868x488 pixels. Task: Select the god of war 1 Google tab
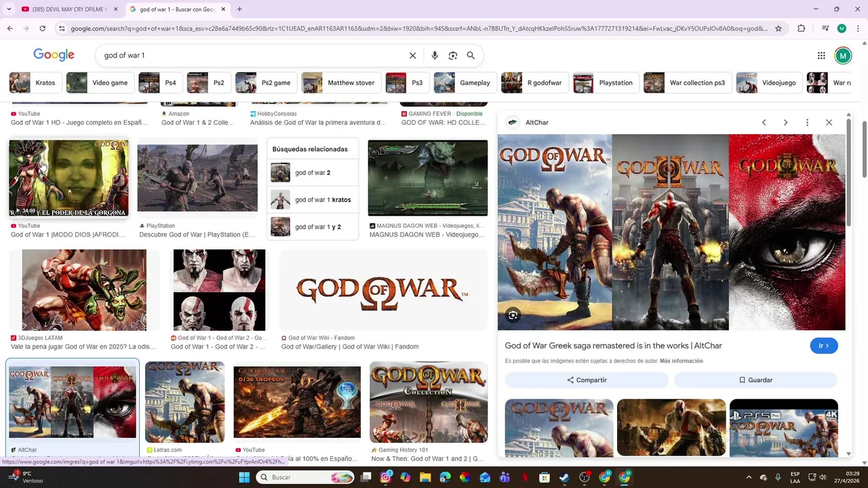tap(178, 9)
